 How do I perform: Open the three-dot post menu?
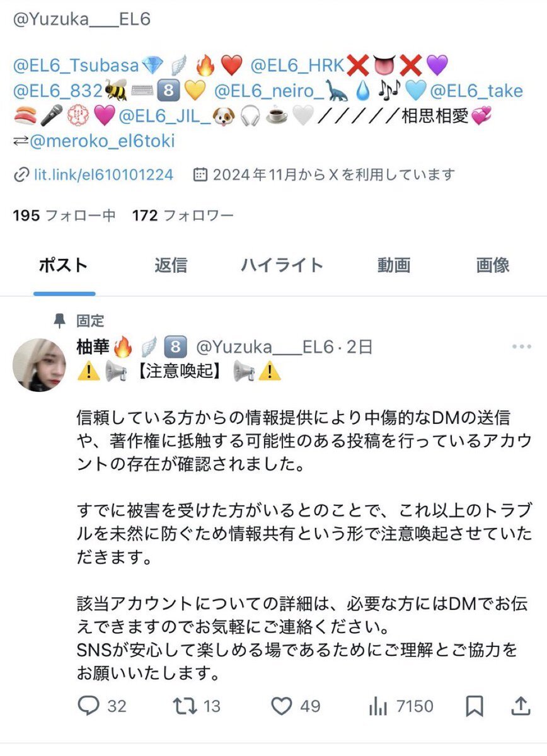pos(522,347)
